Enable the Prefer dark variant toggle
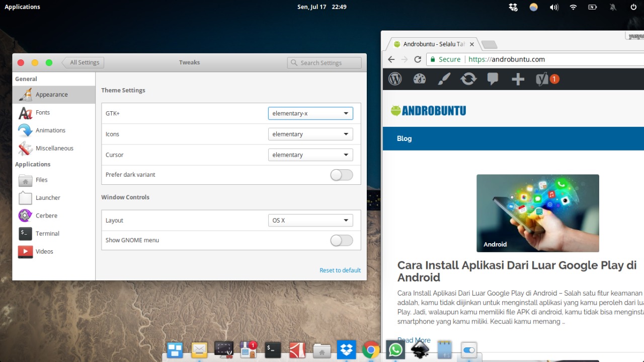Image resolution: width=644 pixels, height=362 pixels. 341,175
